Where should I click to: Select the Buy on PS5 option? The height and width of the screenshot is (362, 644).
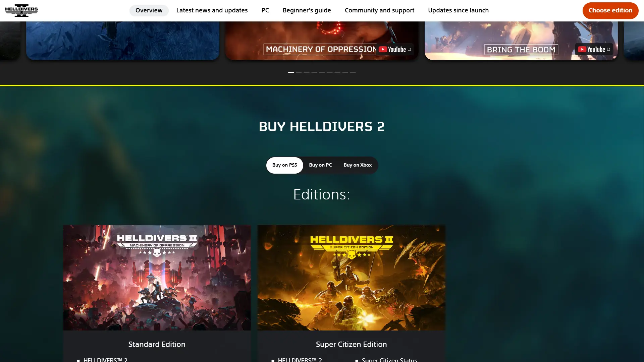click(x=284, y=165)
